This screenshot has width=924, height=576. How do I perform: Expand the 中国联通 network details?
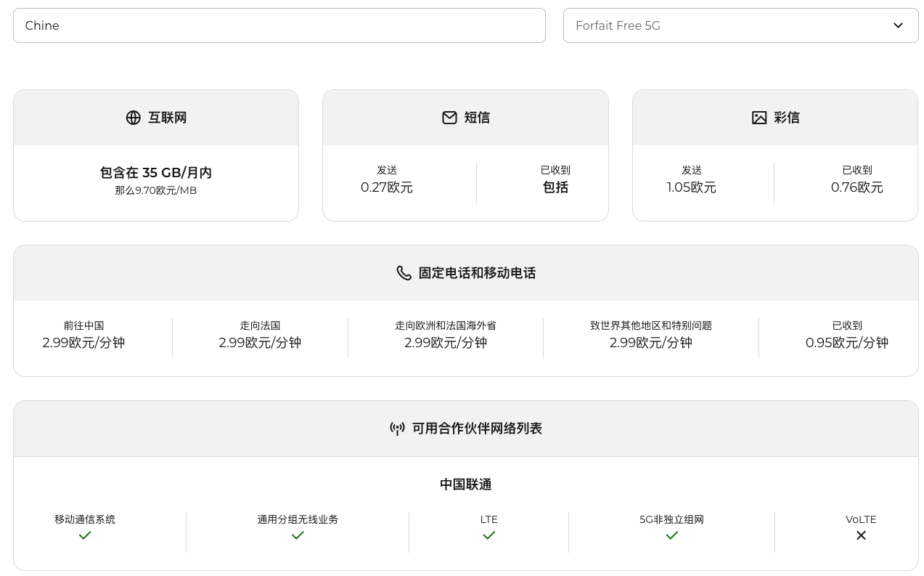[465, 484]
